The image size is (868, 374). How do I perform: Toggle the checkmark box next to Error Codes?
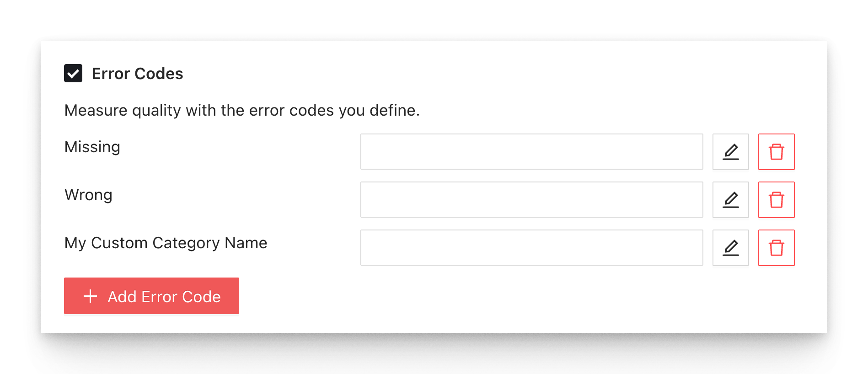[73, 73]
